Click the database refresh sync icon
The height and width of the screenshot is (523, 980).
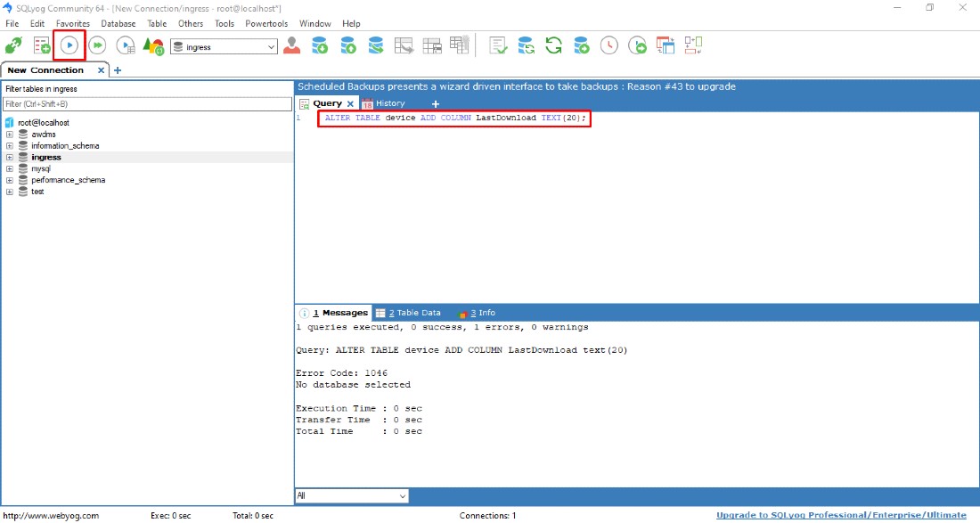tap(527, 45)
